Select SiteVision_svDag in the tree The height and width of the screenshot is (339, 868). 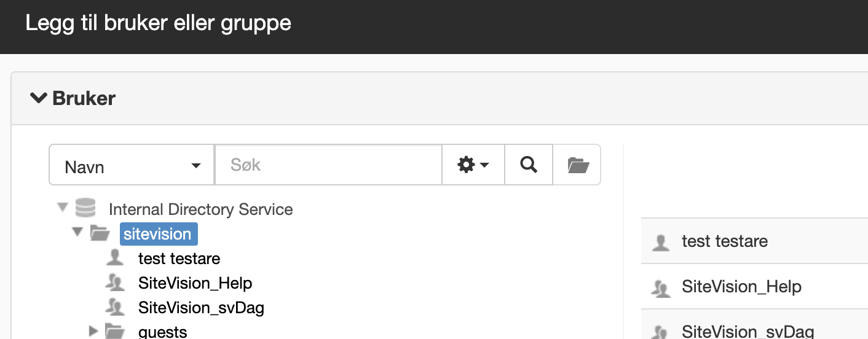201,307
